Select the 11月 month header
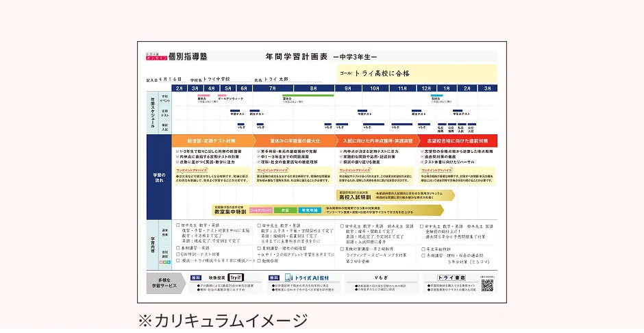 point(403,88)
